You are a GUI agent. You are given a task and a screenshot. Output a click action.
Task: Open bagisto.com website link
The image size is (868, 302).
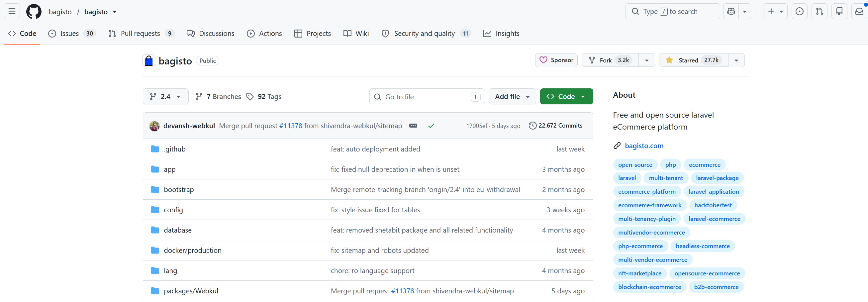tap(644, 146)
